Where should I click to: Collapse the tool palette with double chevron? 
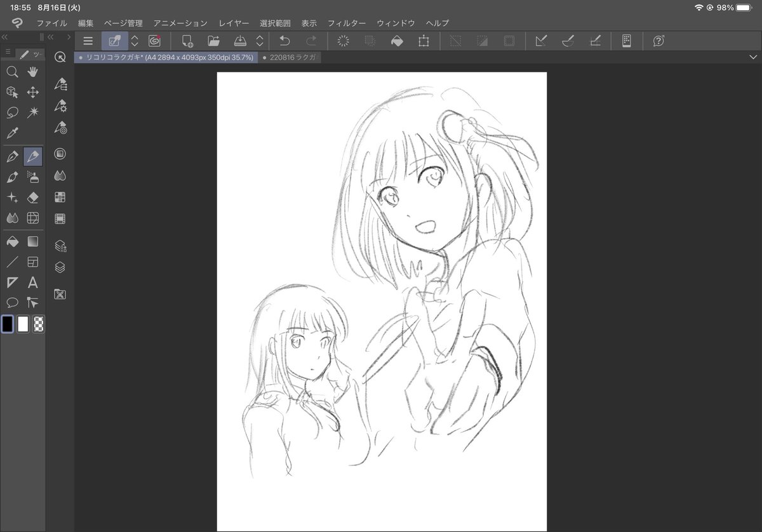point(5,37)
